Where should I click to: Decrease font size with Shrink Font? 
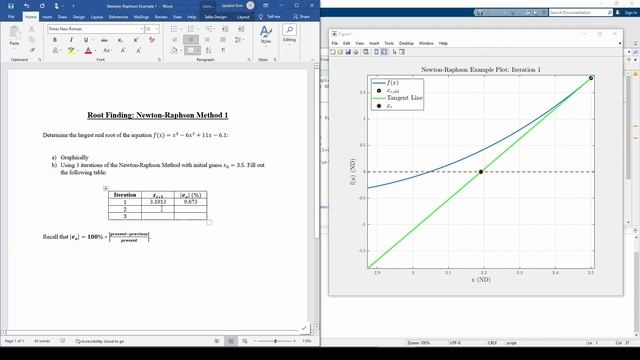[x=138, y=51]
